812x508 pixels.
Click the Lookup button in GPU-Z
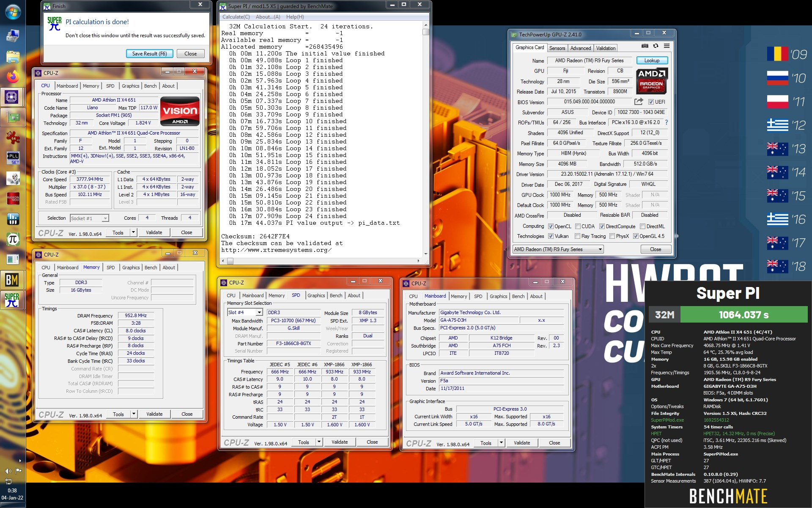pos(652,61)
